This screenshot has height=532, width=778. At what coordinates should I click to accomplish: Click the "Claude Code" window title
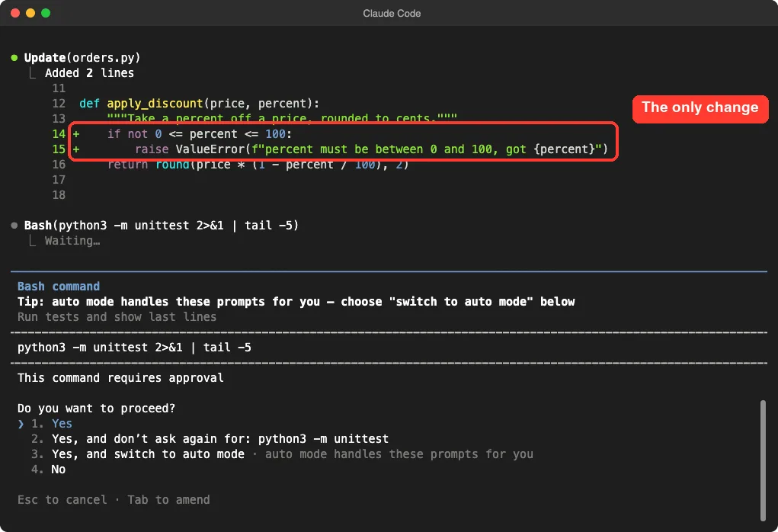pos(392,14)
